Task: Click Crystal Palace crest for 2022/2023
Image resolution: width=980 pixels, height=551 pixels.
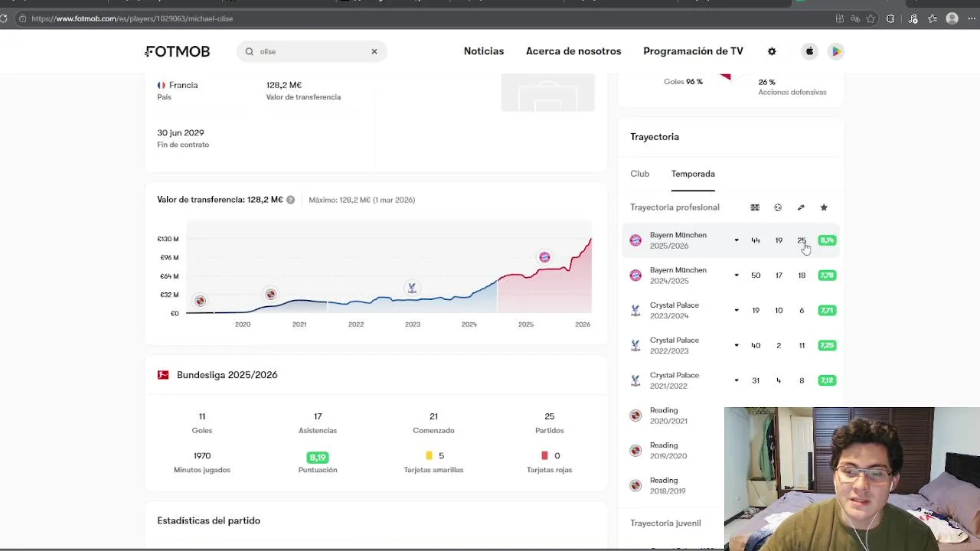Action: (635, 345)
